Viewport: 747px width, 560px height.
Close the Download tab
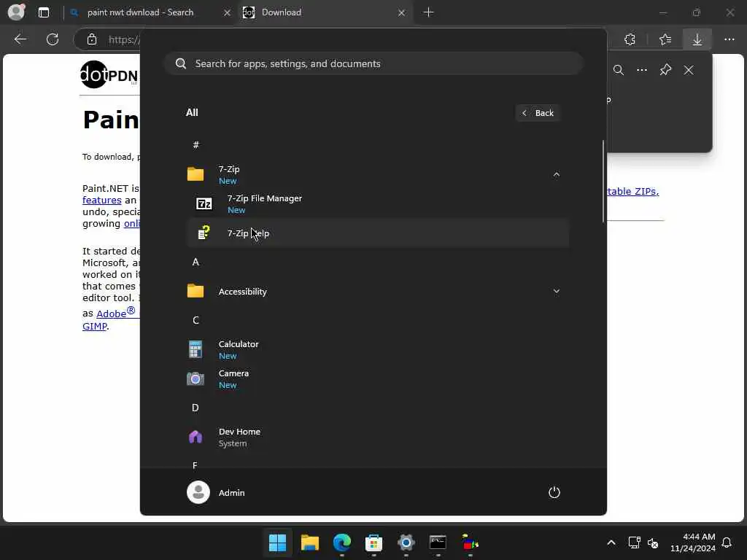pos(402,13)
